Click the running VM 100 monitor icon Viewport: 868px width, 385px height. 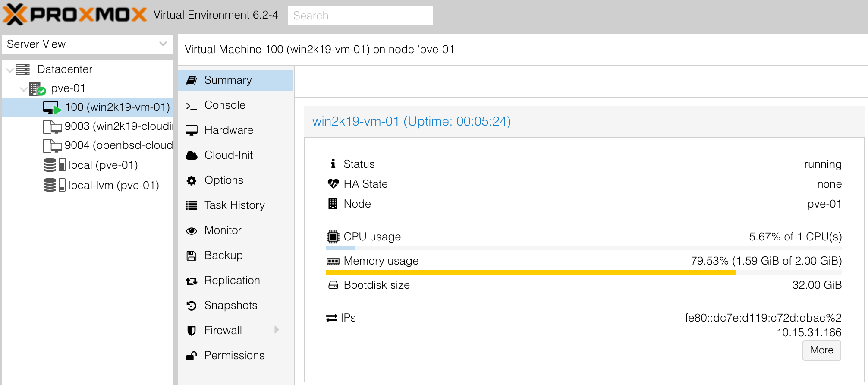pyautogui.click(x=52, y=107)
